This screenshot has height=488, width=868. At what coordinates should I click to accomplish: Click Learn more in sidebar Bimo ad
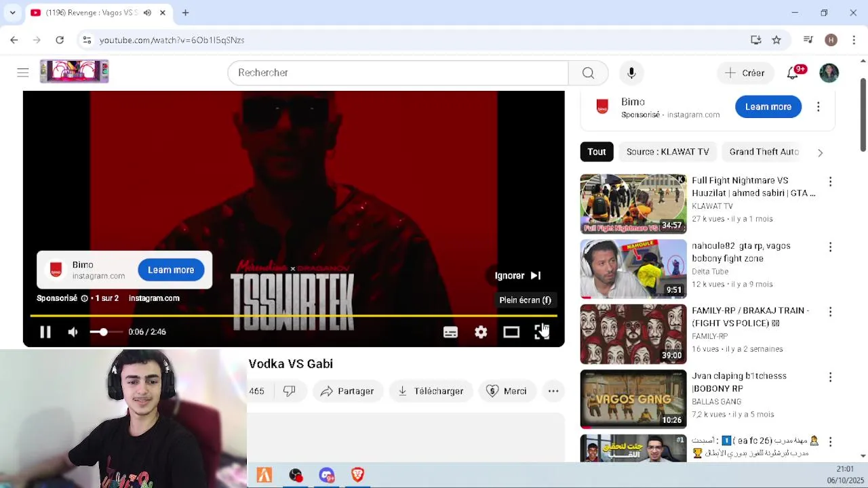tap(768, 106)
